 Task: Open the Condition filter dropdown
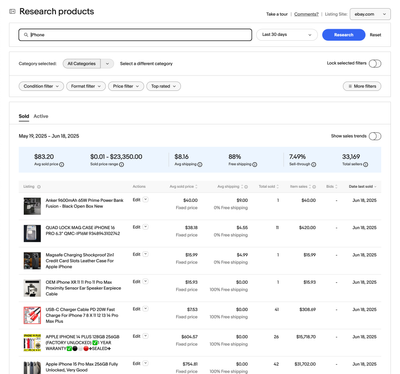click(41, 86)
